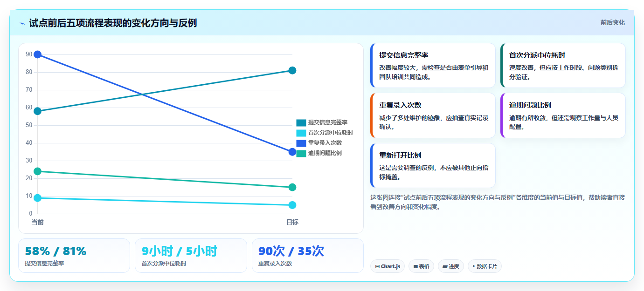This screenshot has height=291, width=644.
Task: Select 提交信息完整率 current point at 58
Action: point(38,111)
